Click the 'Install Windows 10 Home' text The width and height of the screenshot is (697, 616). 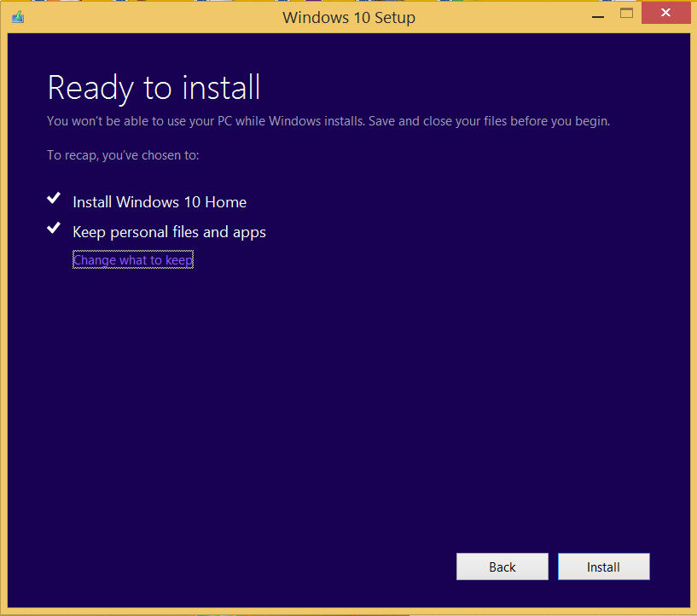pyautogui.click(x=160, y=202)
